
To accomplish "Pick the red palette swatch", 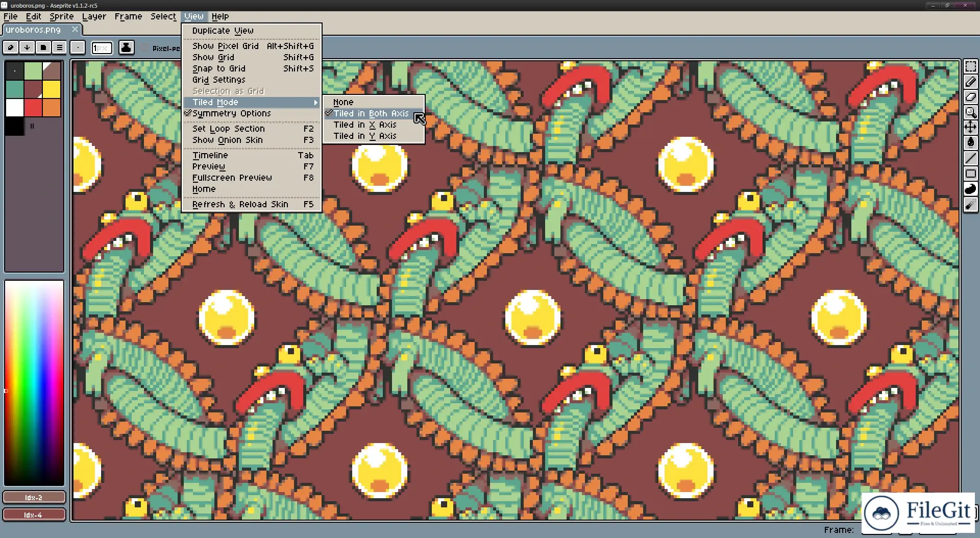I will (x=33, y=108).
